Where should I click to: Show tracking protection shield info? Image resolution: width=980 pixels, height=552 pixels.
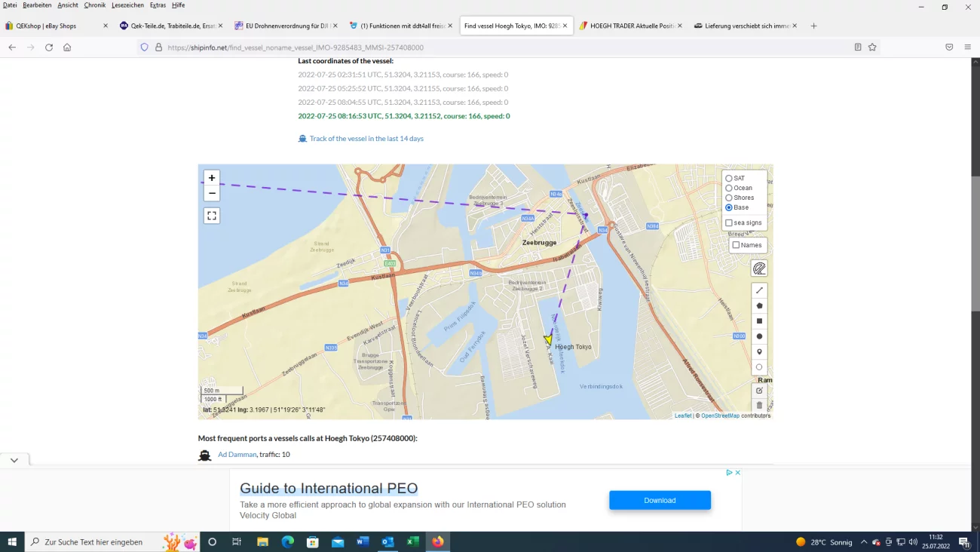click(144, 47)
